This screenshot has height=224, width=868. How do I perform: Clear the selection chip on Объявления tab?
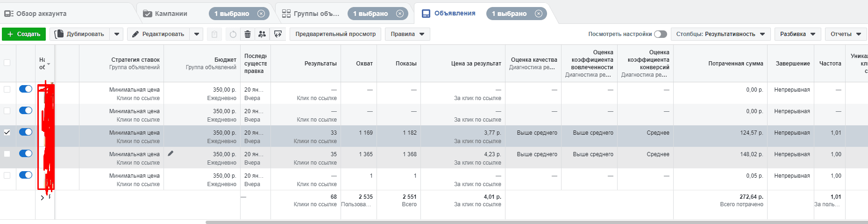pos(538,14)
